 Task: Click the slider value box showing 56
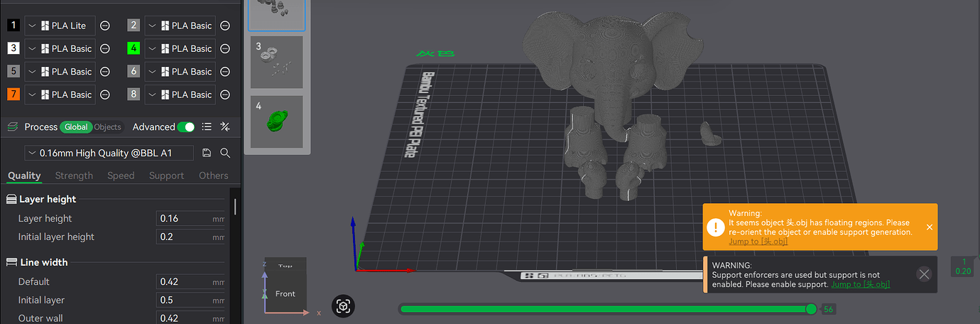click(827, 309)
